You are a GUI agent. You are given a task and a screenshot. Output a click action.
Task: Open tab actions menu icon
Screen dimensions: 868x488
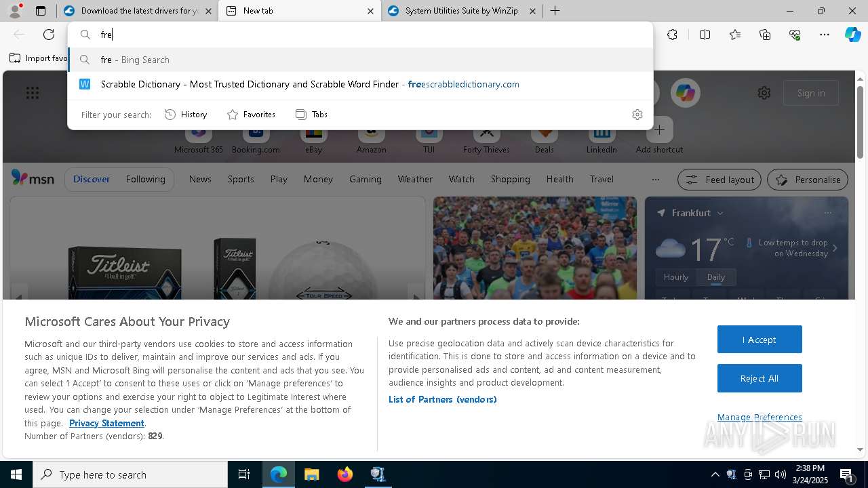[x=41, y=11]
